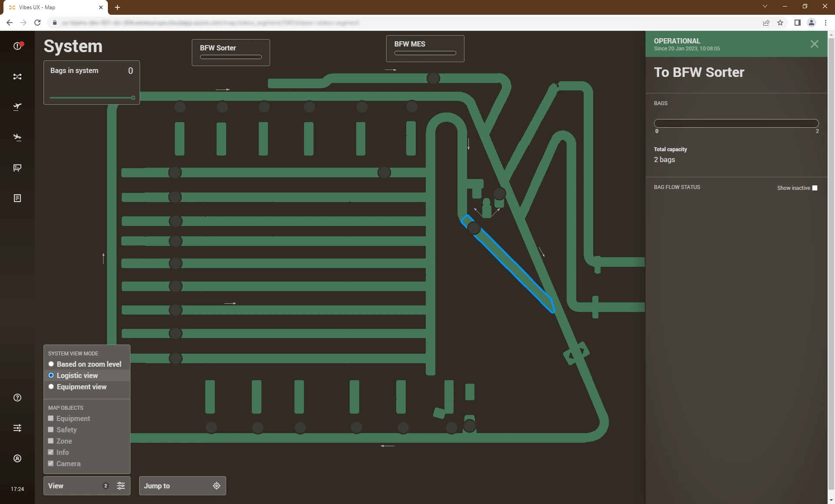The height and width of the screenshot is (504, 835).
Task: Click the Bags in system card
Action: [x=92, y=83]
